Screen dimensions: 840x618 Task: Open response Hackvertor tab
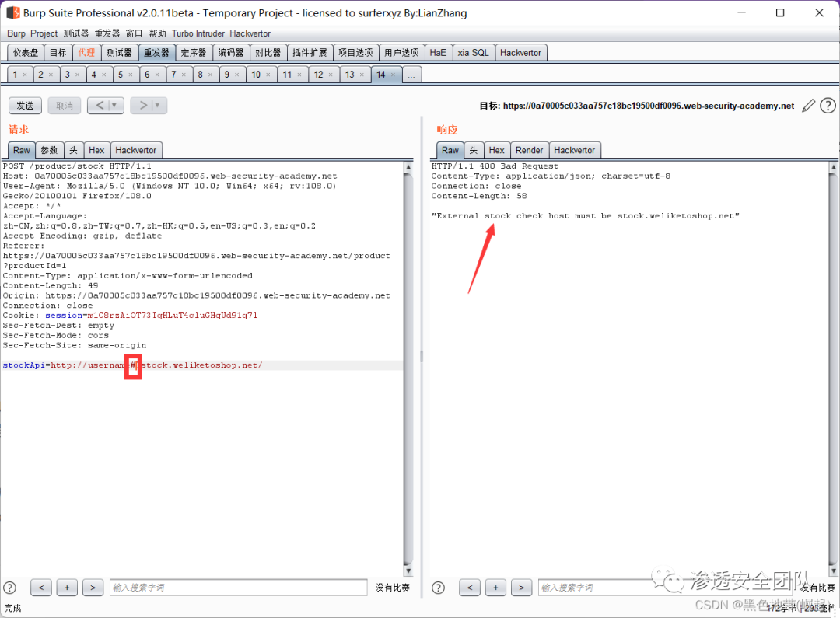(574, 150)
